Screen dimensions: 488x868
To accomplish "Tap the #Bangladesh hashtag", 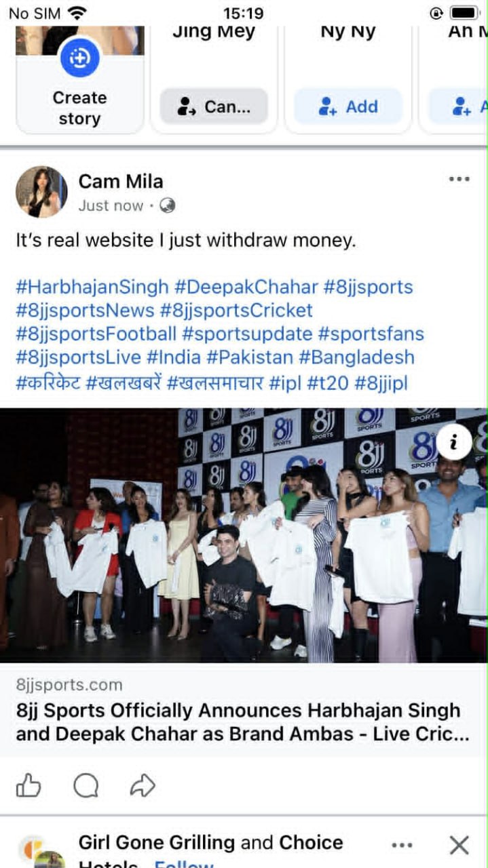I will [x=356, y=357].
